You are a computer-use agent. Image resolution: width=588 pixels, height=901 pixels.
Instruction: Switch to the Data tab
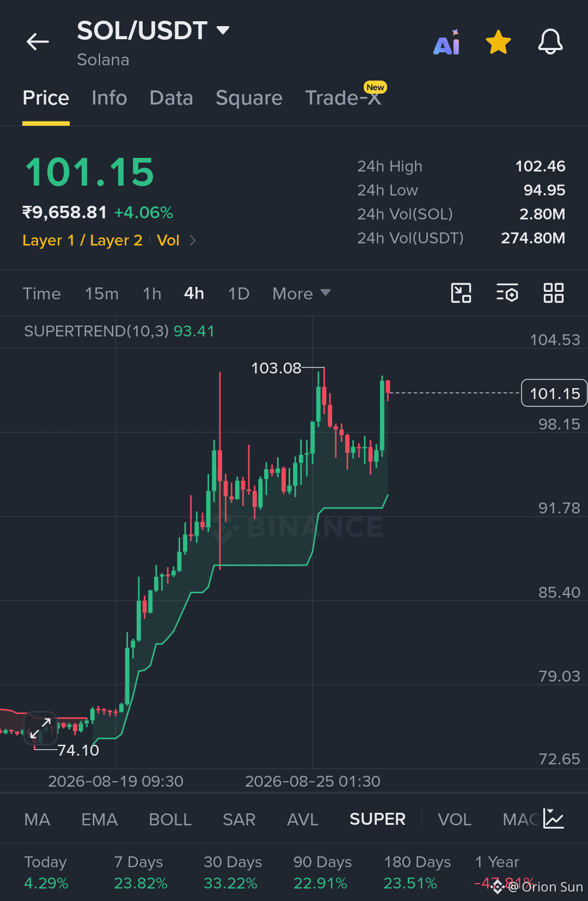pyautogui.click(x=171, y=98)
